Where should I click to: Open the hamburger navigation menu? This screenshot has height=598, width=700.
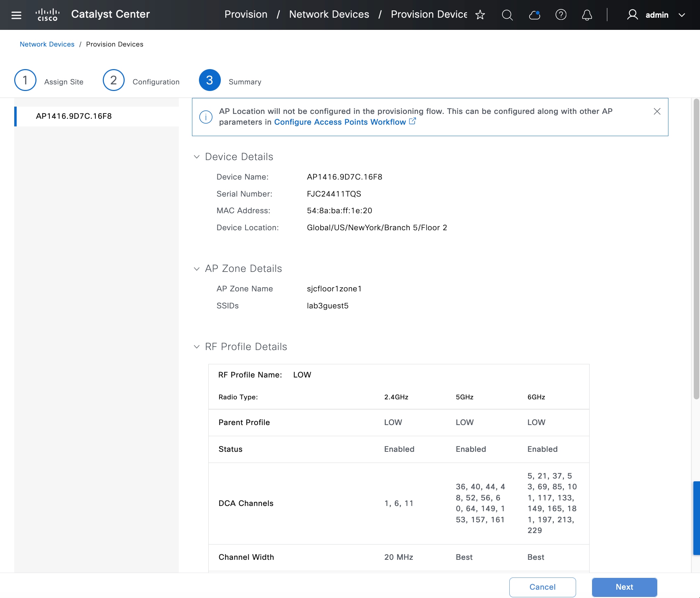point(16,15)
